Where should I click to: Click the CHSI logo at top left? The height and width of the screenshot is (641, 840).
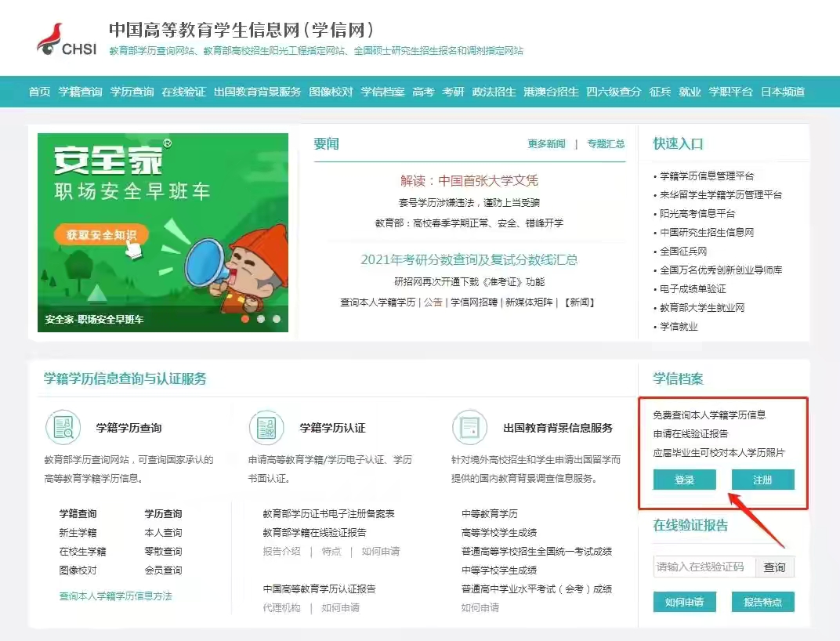(x=62, y=38)
